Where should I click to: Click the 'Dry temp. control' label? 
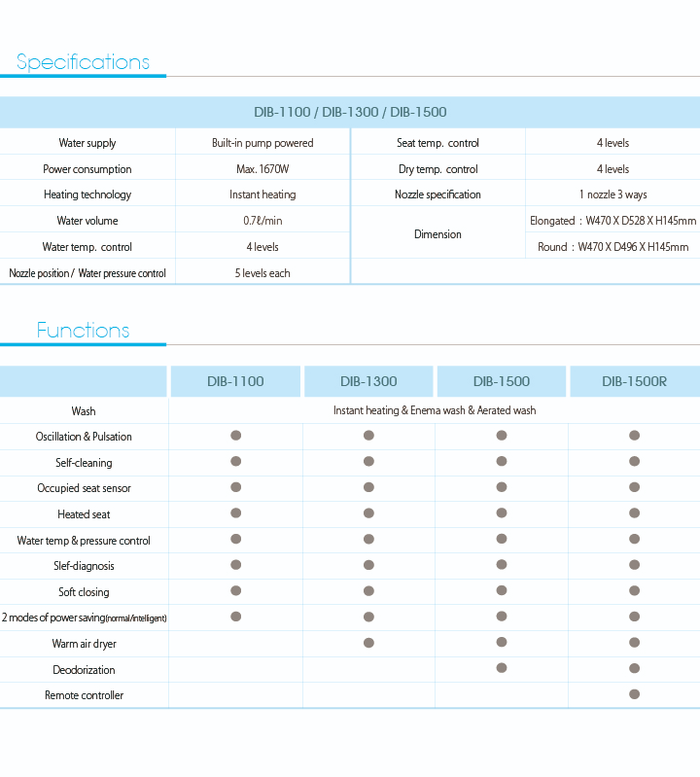pyautogui.click(x=437, y=169)
